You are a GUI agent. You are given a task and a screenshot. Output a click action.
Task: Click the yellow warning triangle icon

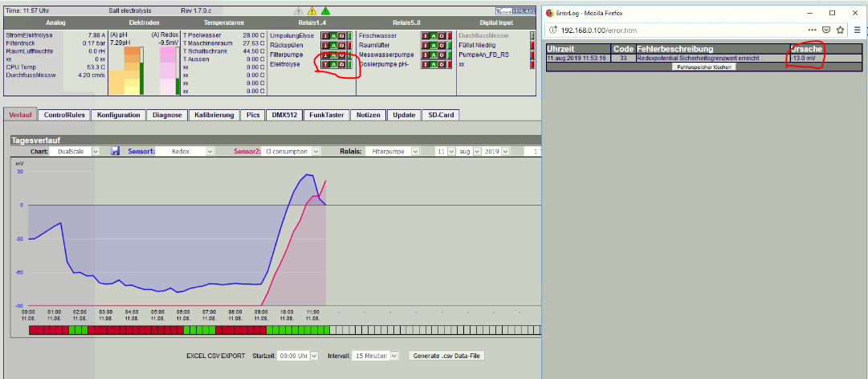click(x=312, y=11)
